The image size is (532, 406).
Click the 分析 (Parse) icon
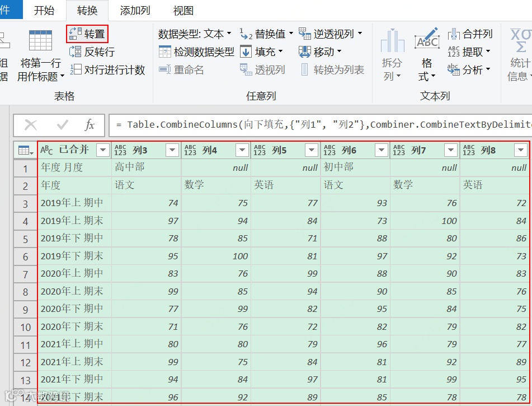click(454, 69)
